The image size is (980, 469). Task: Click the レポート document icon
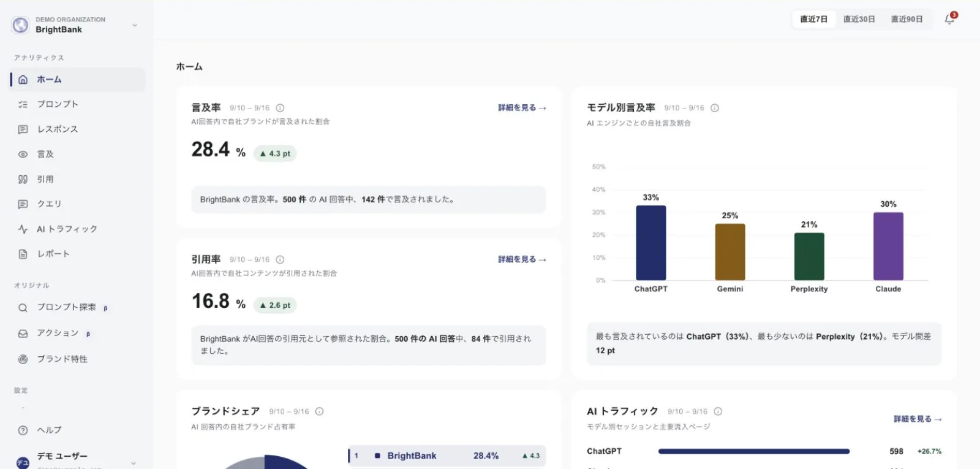click(23, 254)
